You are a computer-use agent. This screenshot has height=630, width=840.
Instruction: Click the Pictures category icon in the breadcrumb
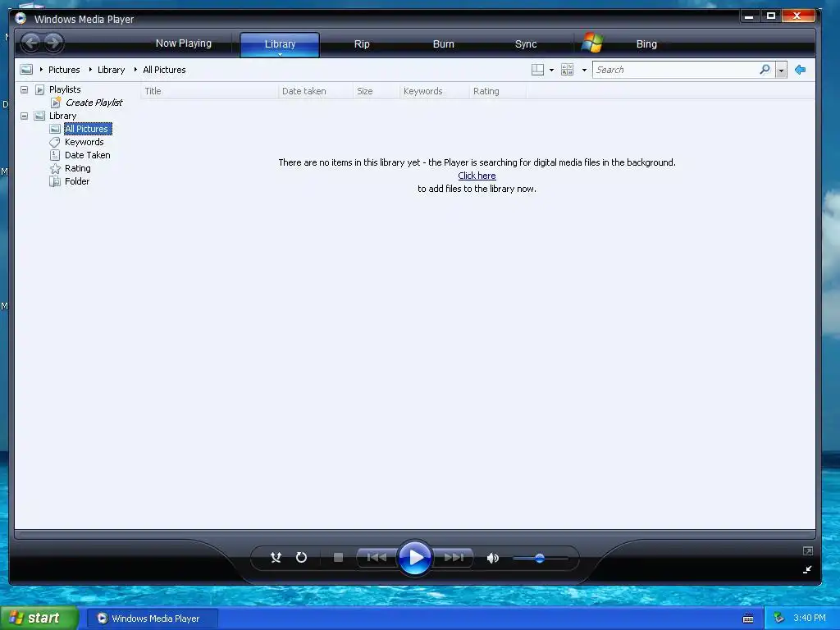(x=25, y=70)
